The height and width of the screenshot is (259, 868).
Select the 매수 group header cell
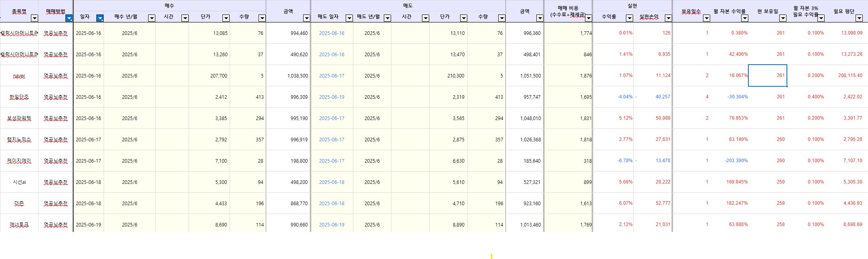coord(169,6)
